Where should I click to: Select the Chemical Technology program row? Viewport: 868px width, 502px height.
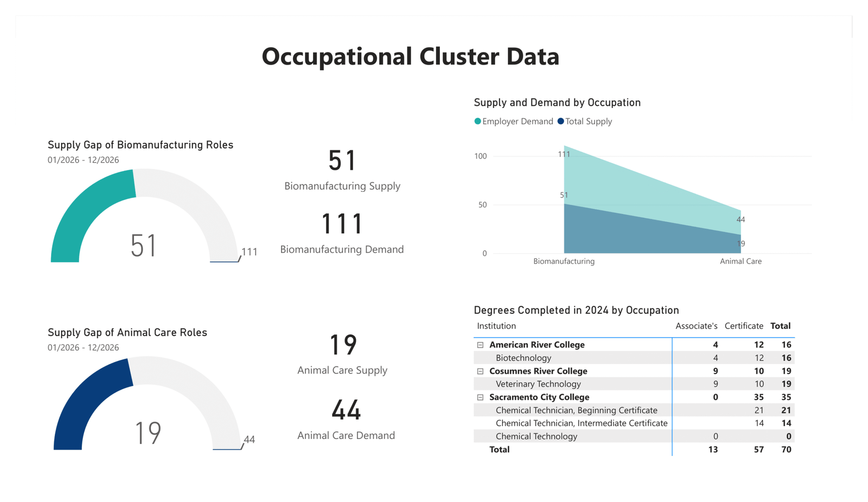pos(536,436)
